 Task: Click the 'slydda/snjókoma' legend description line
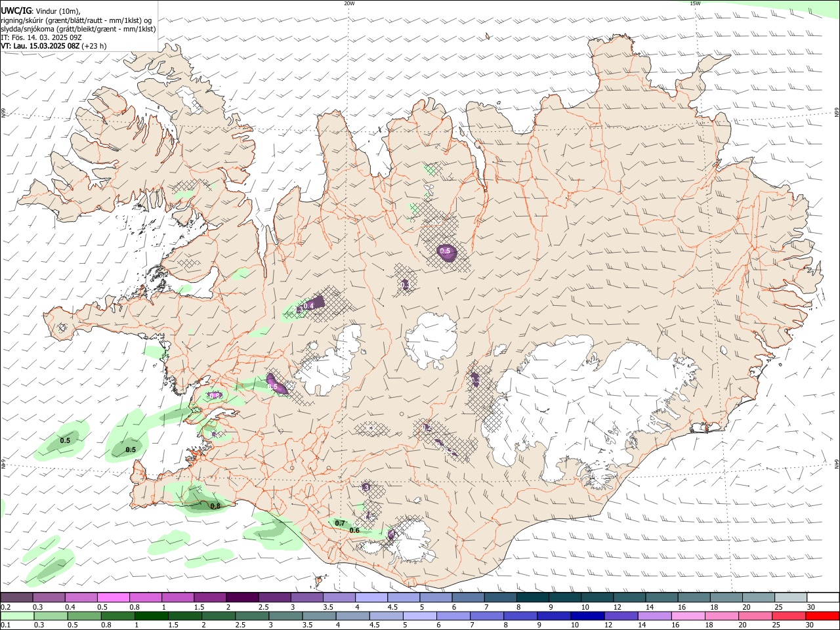(x=78, y=29)
